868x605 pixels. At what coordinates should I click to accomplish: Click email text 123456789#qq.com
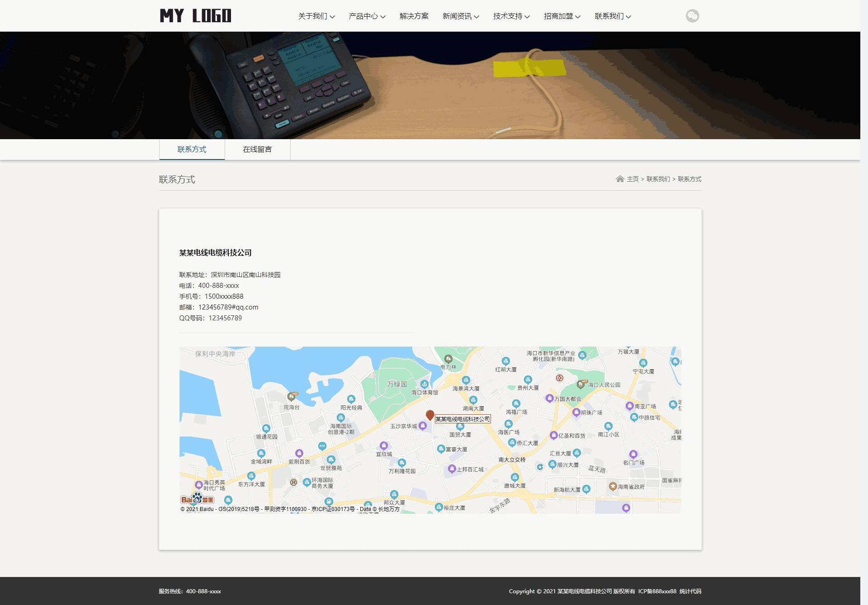228,307
